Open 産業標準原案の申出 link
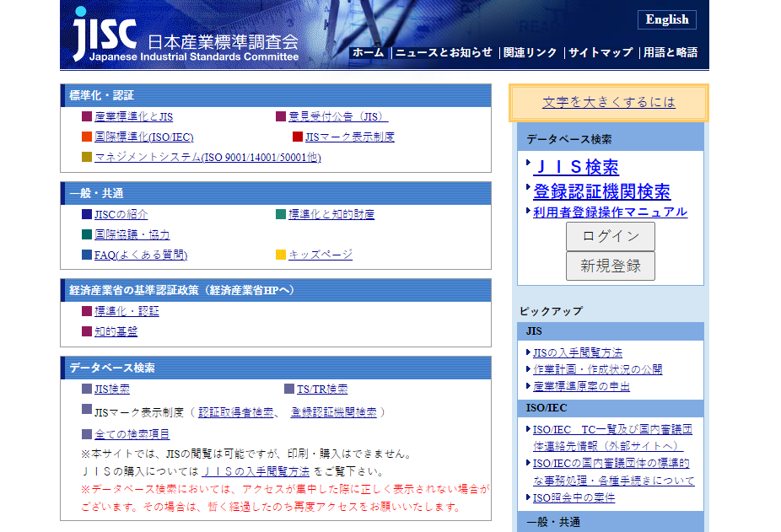The height and width of the screenshot is (532, 781). coord(581,387)
